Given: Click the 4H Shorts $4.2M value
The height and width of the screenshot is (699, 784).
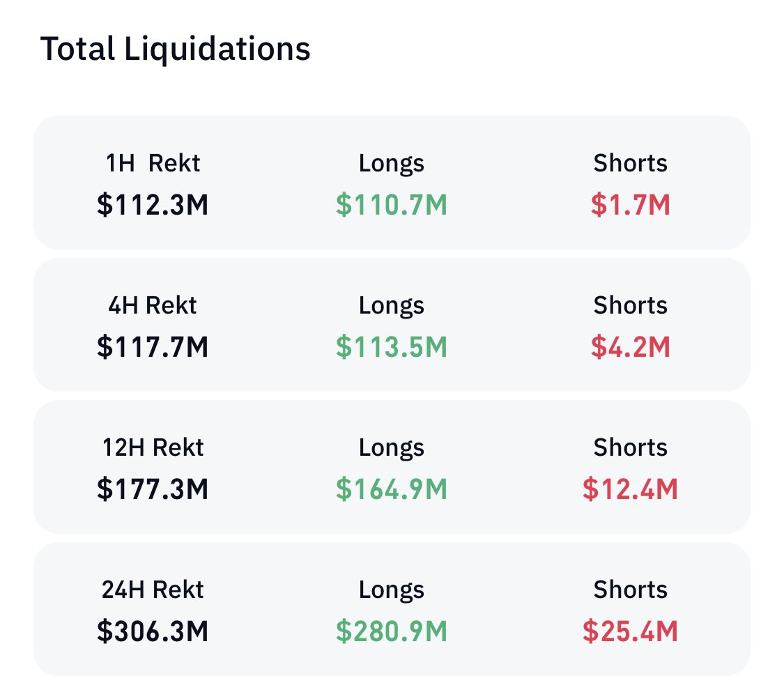Looking at the screenshot, I should pos(631,346).
